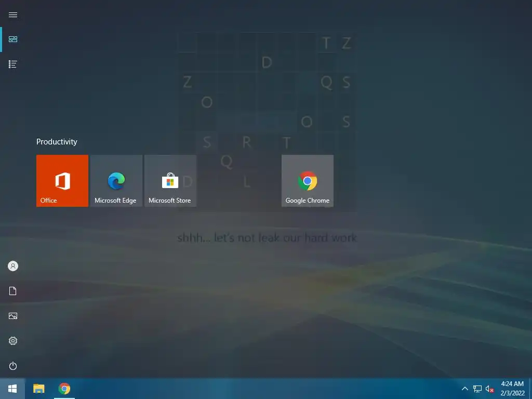Click the muted volume tray icon
The height and width of the screenshot is (399, 532).
coord(489,389)
